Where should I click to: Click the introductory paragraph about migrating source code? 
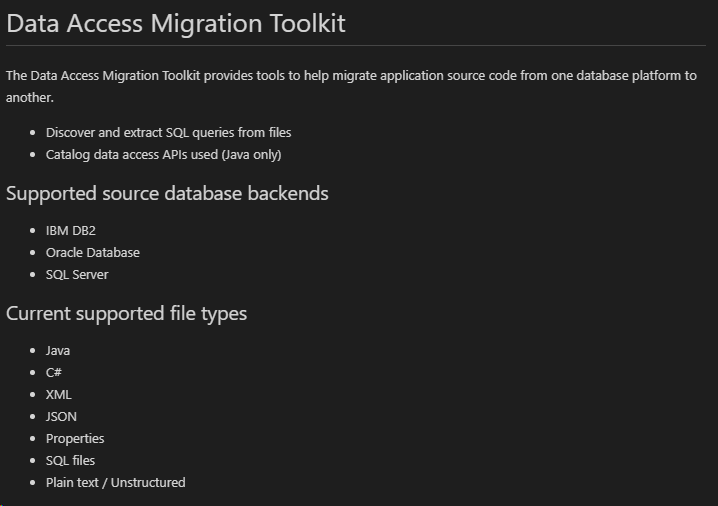tap(351, 86)
